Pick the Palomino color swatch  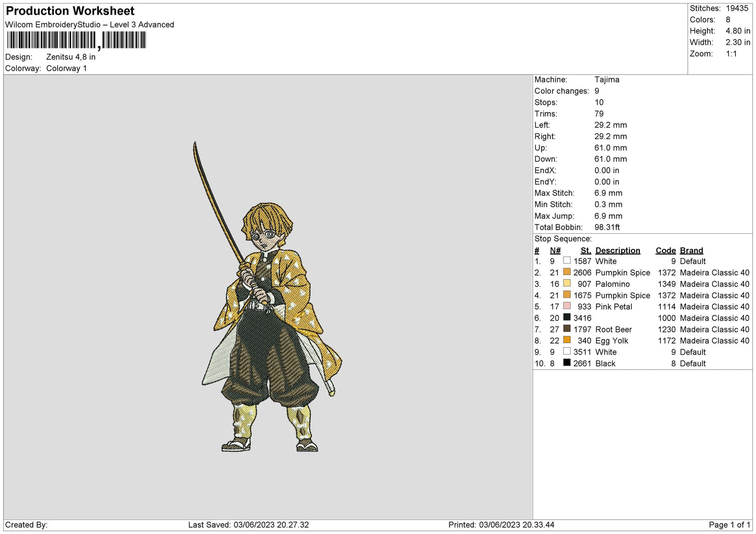pyautogui.click(x=567, y=283)
